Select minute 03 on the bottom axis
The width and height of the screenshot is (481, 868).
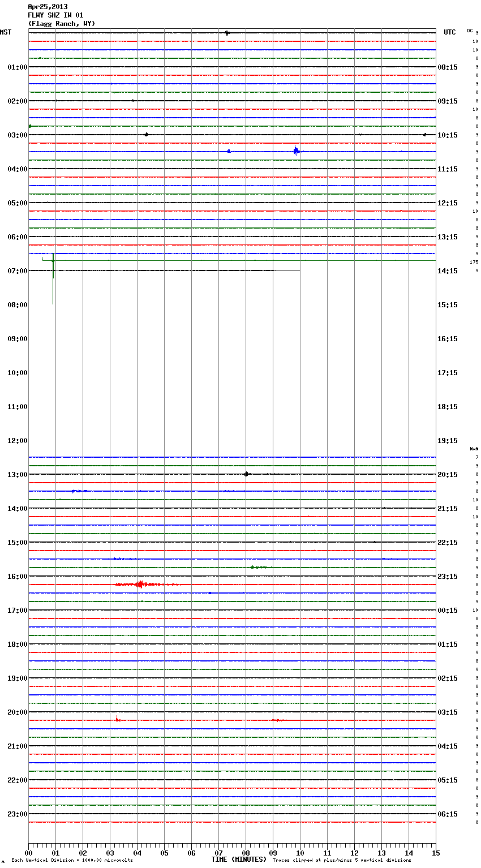(x=110, y=853)
